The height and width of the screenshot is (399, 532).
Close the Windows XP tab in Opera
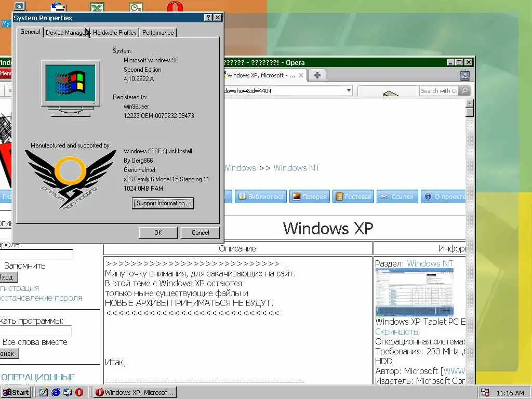[301, 75]
